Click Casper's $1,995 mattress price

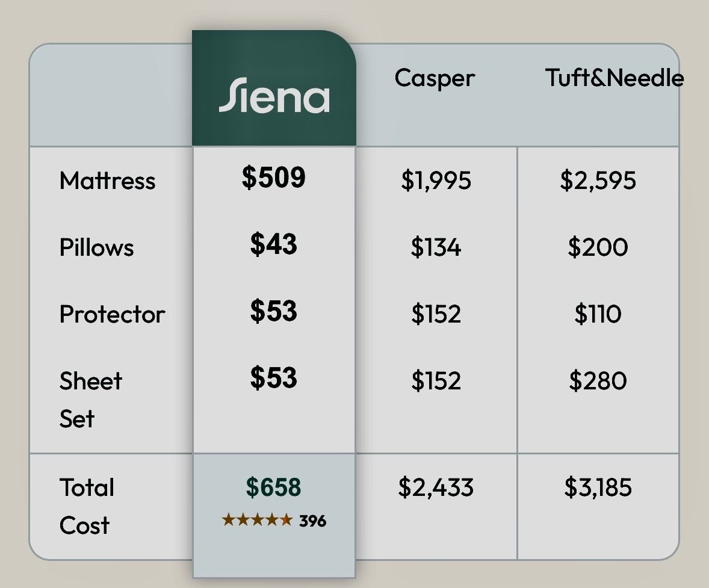tap(436, 181)
